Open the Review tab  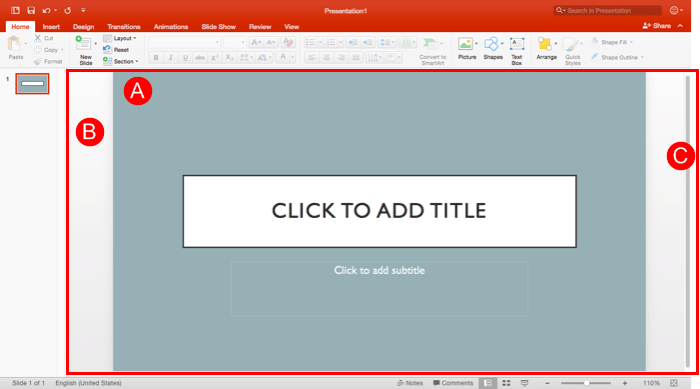(260, 27)
